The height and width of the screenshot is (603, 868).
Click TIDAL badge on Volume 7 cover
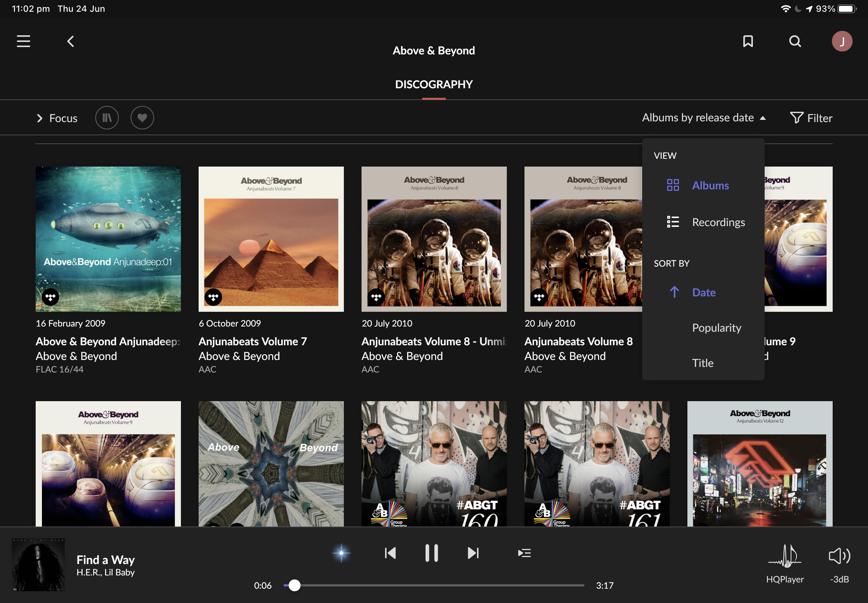click(x=213, y=297)
